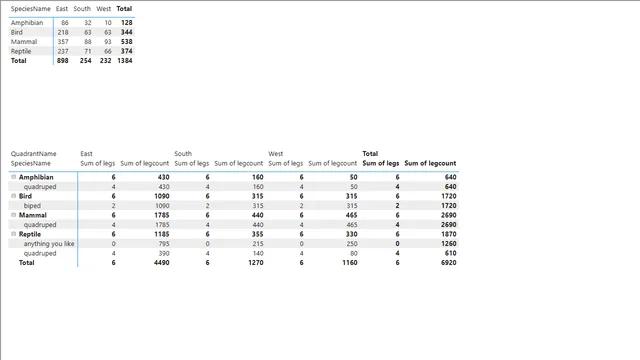Collapse the Amphibian row group
Screen dimensions: 640x360
13,177
